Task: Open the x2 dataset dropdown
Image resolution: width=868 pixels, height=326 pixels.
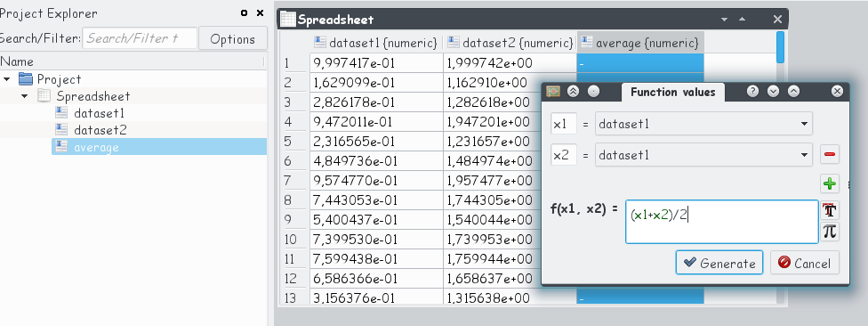Action: point(703,155)
